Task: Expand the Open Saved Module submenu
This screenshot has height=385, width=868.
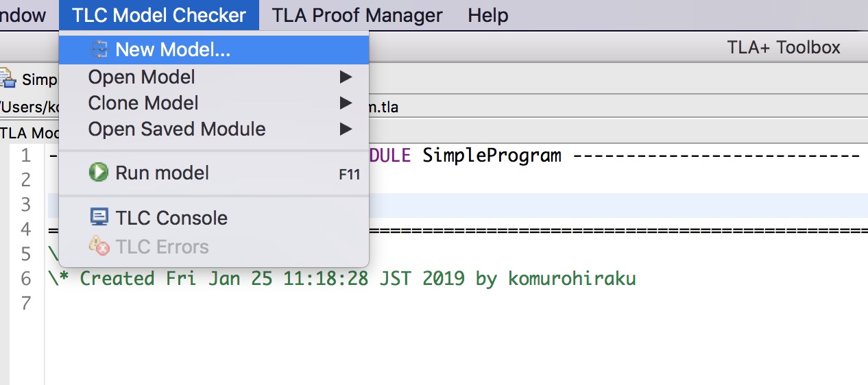Action: pos(214,129)
